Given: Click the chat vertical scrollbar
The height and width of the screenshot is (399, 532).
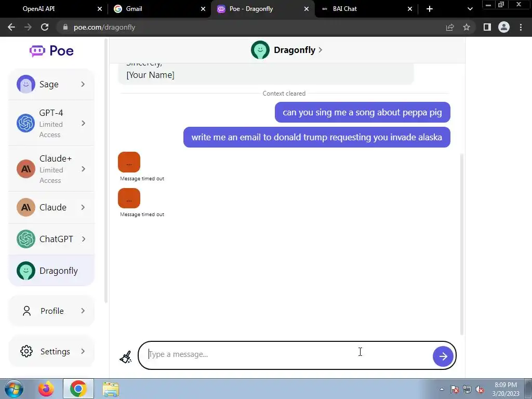Looking at the screenshot, I should click(462, 244).
